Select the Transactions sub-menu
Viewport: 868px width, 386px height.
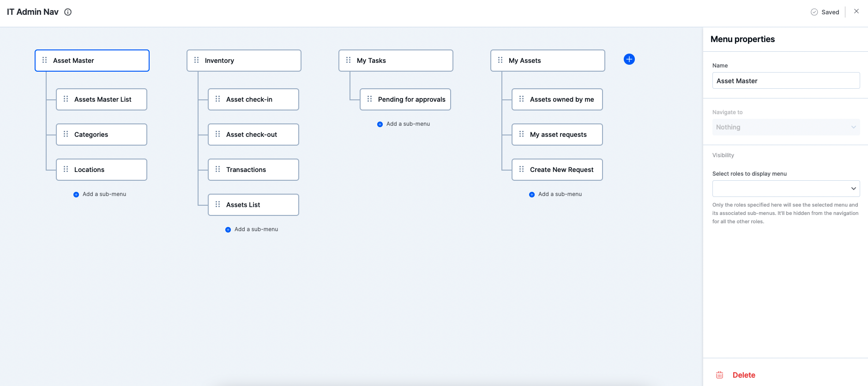coord(253,170)
